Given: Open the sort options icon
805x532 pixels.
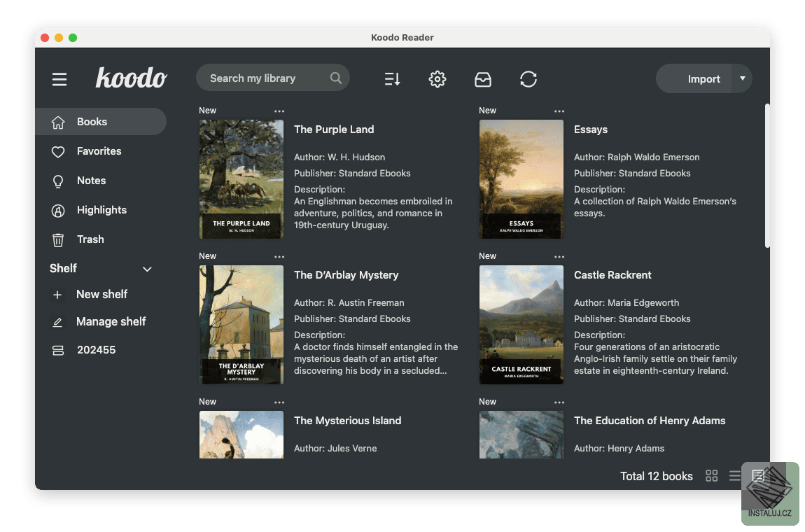Looking at the screenshot, I should tap(392, 79).
